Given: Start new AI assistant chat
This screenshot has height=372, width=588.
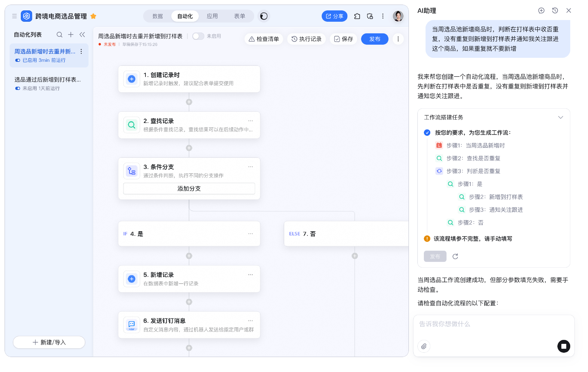Looking at the screenshot, I should (541, 11).
